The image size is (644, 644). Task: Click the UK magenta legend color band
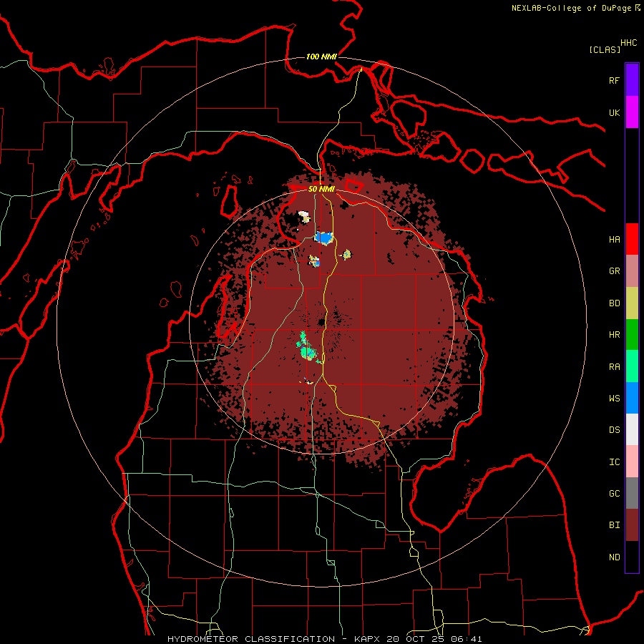coord(632,112)
